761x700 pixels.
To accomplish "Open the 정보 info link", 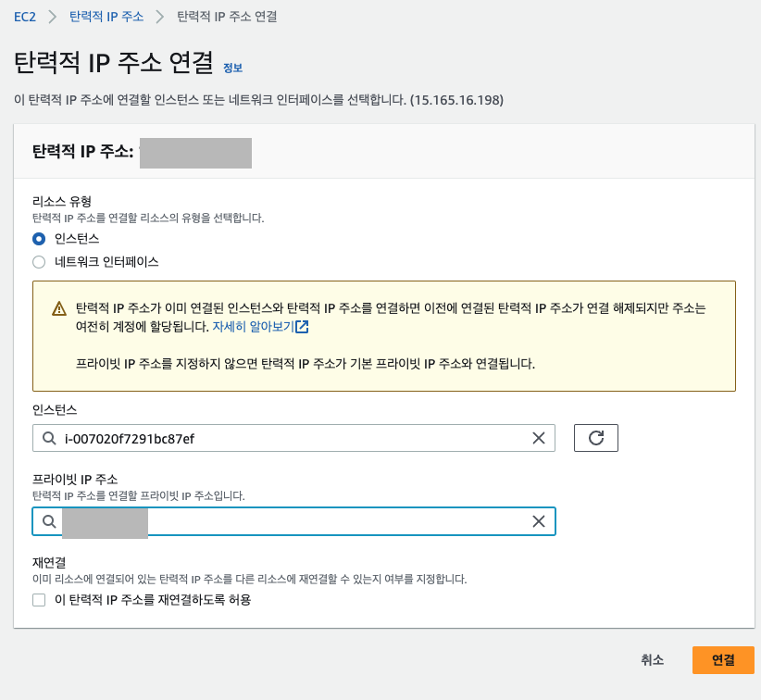I will point(232,68).
